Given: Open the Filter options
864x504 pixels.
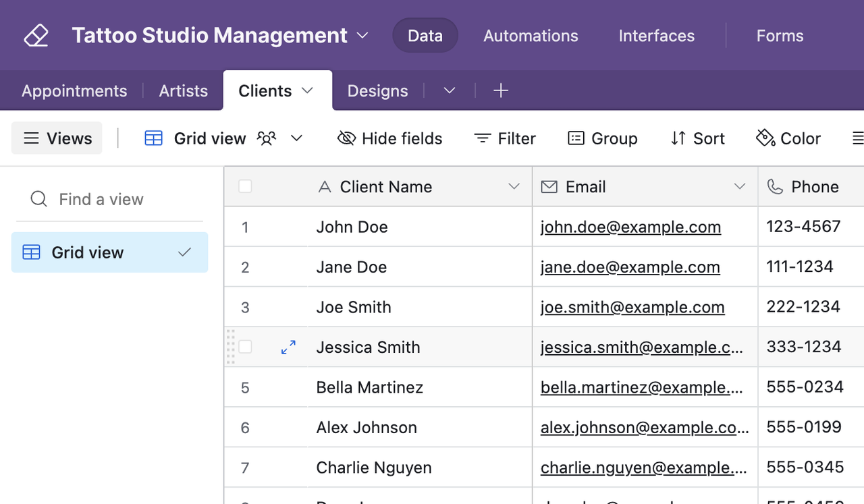Looking at the screenshot, I should point(505,138).
